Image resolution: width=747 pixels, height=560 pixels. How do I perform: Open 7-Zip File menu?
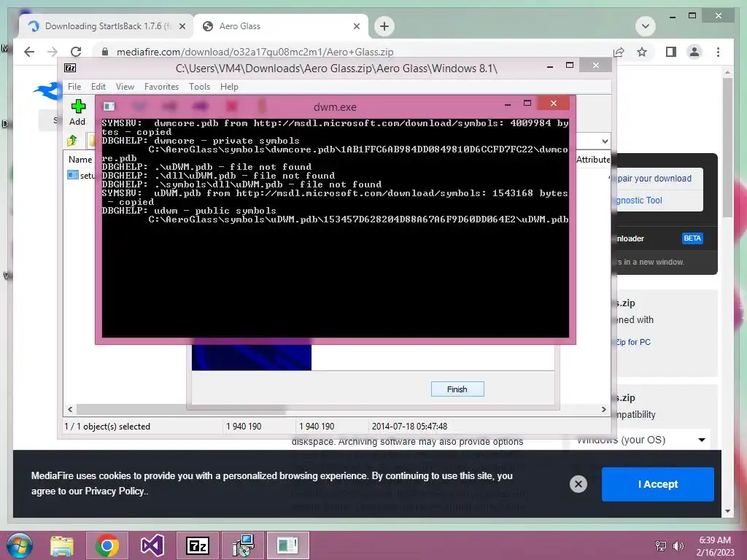coord(74,87)
